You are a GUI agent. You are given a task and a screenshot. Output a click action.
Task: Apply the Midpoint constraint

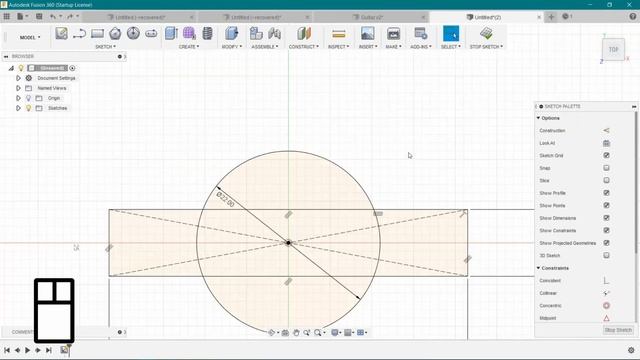pyautogui.click(x=606, y=318)
